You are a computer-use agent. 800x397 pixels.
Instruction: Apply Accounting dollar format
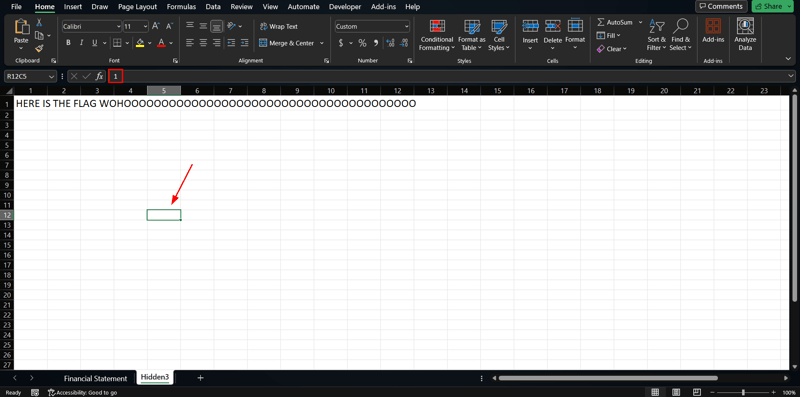(x=341, y=43)
